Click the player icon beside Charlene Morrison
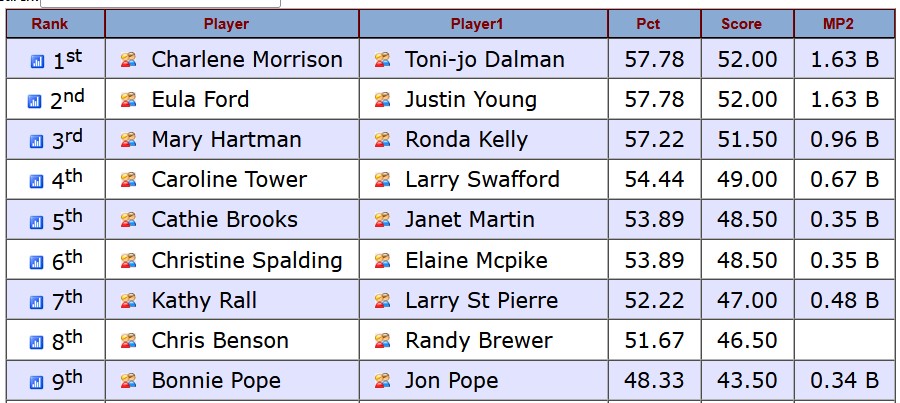The width and height of the screenshot is (900, 403). pos(128,60)
